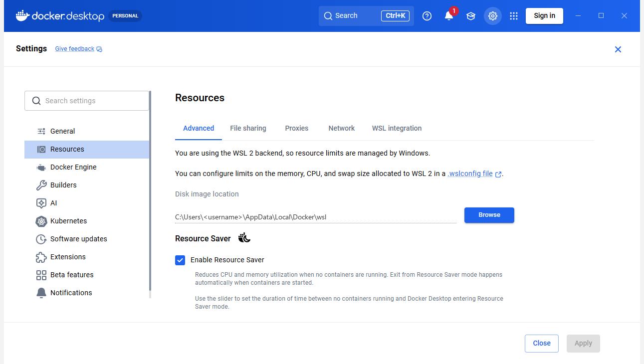Click the Extensions puzzle piece icon
644x364 pixels.
[41, 257]
